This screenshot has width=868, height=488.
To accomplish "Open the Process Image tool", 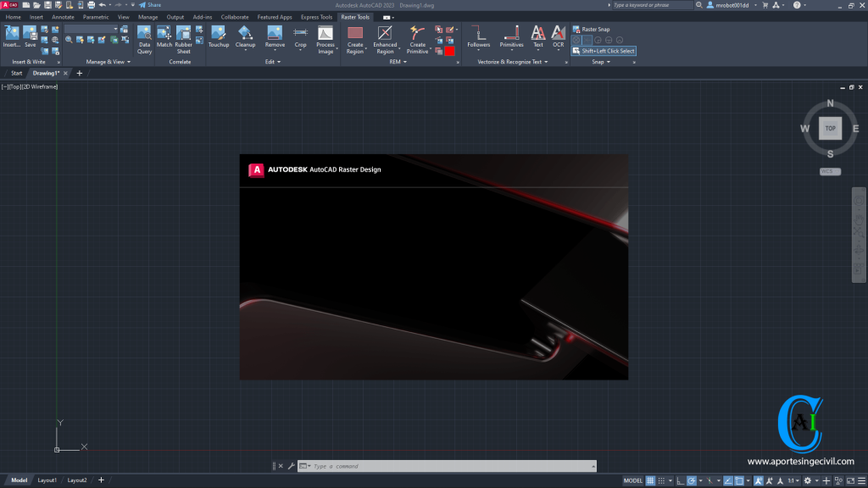I will click(x=325, y=40).
